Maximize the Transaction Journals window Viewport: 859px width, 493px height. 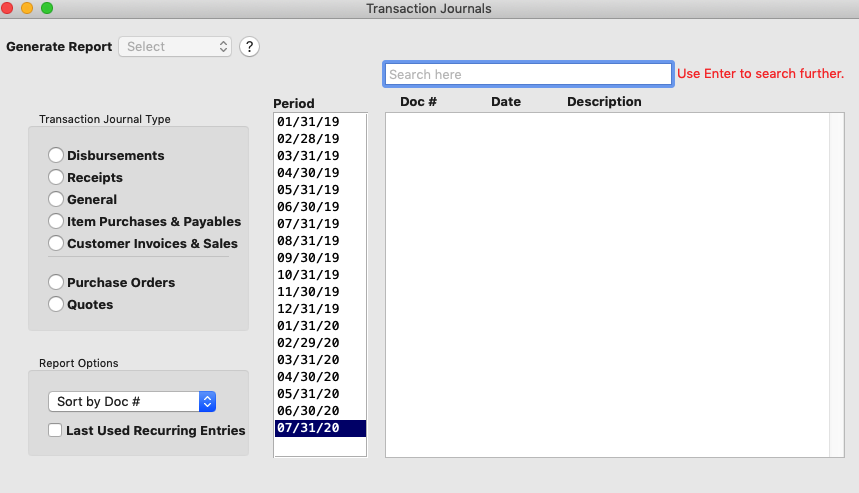(47, 8)
